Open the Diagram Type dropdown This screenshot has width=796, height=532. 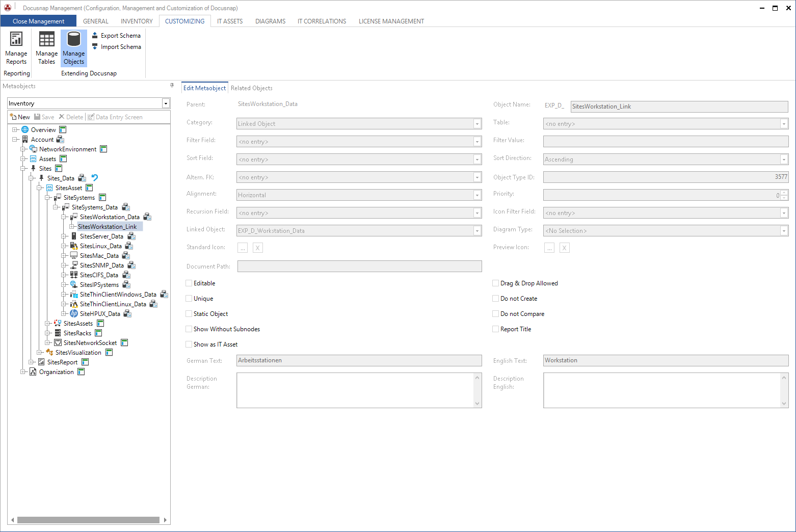(x=784, y=231)
